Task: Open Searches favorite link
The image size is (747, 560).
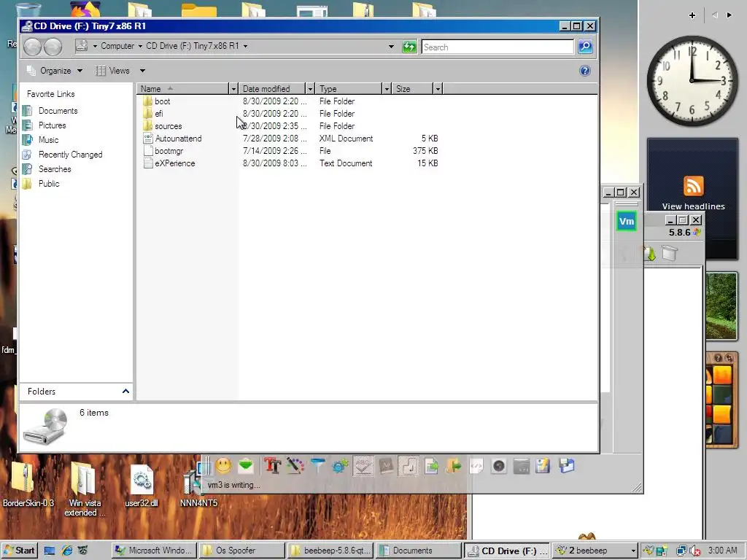Action: 54,169
